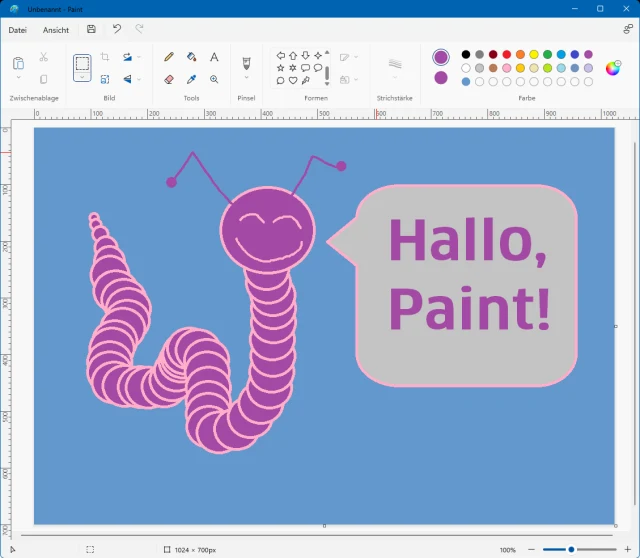Select secondary color 2 circle
640x558 pixels.
(x=441, y=78)
